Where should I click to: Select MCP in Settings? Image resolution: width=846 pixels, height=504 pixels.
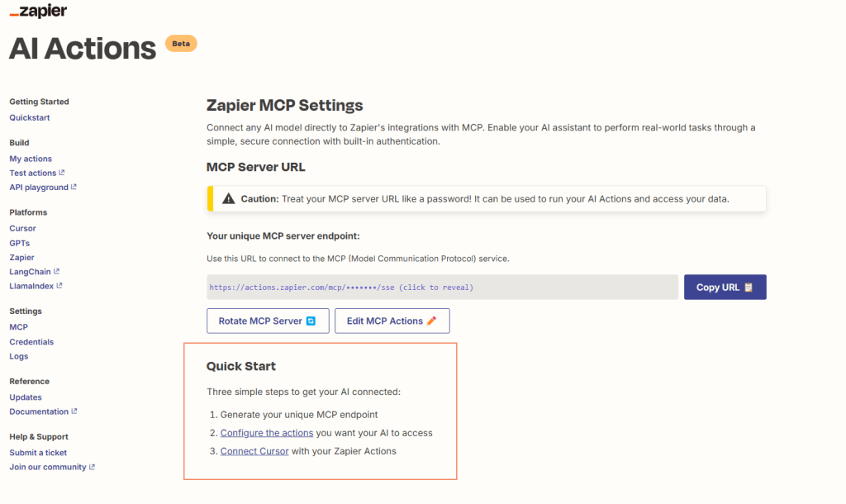(x=18, y=327)
